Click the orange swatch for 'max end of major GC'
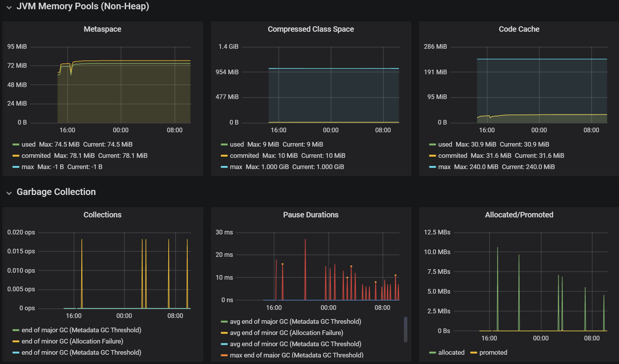Viewport: 619px width, 364px height. [x=224, y=355]
